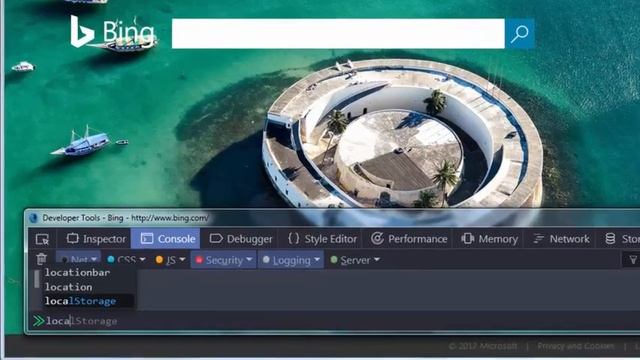
Task: Expand the Server filter dropdown arrow
Action: [x=377, y=260]
